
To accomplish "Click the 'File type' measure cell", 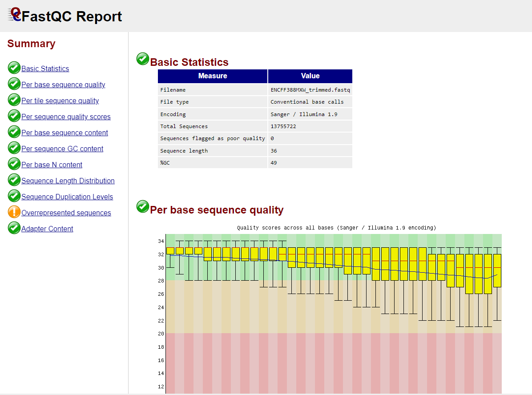I will click(213, 102).
